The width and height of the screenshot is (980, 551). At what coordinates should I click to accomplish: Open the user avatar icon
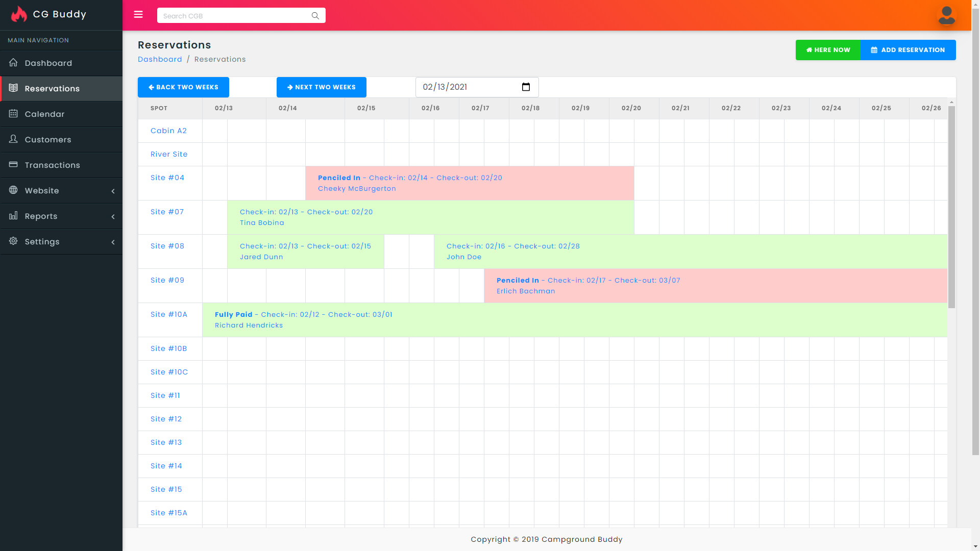click(x=946, y=15)
